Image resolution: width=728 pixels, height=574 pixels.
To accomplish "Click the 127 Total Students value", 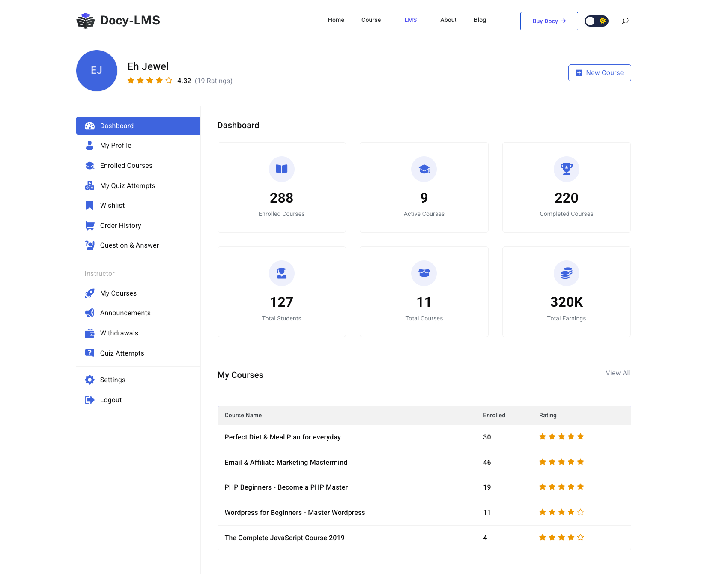I will 282,302.
